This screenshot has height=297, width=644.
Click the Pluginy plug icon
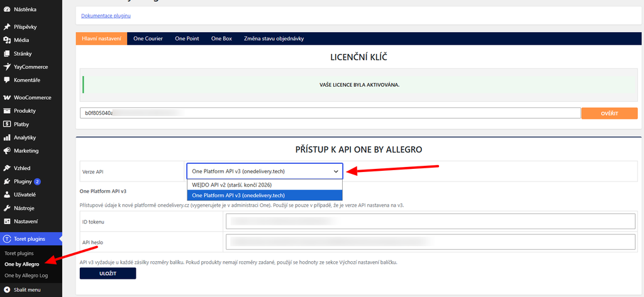pos(6,181)
